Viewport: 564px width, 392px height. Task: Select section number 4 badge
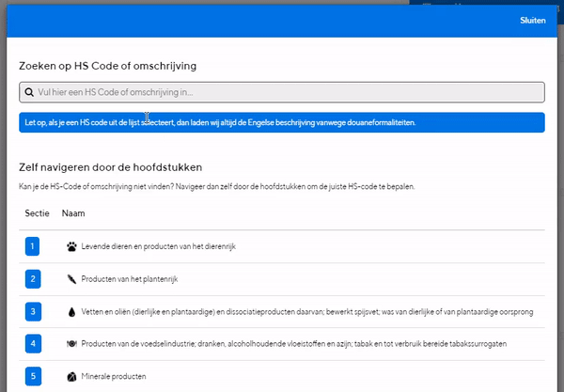point(33,343)
